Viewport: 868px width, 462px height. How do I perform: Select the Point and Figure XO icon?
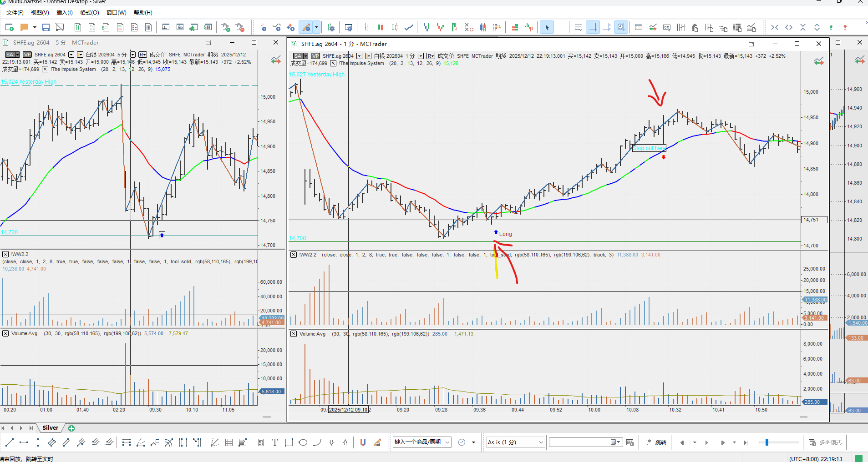click(469, 28)
